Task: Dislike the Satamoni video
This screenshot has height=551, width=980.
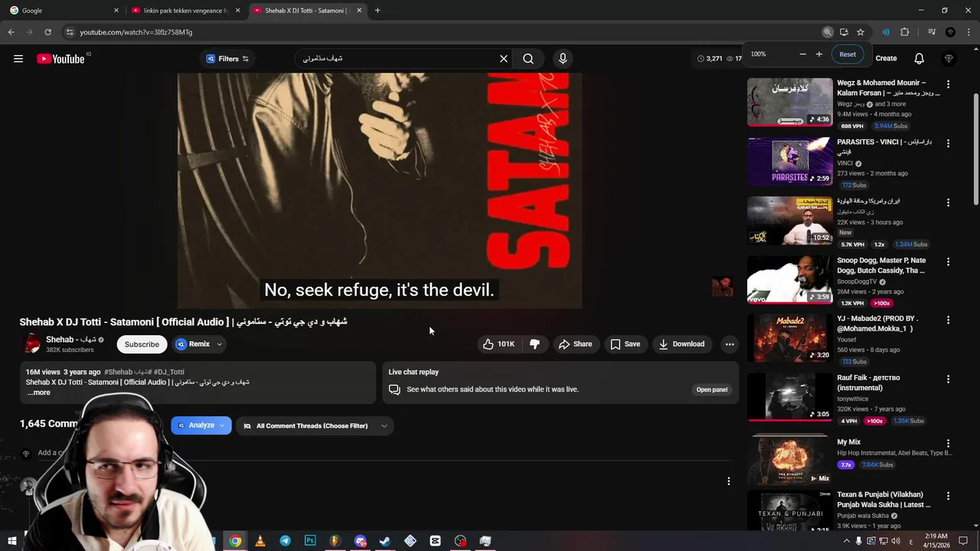Action: [x=534, y=344]
